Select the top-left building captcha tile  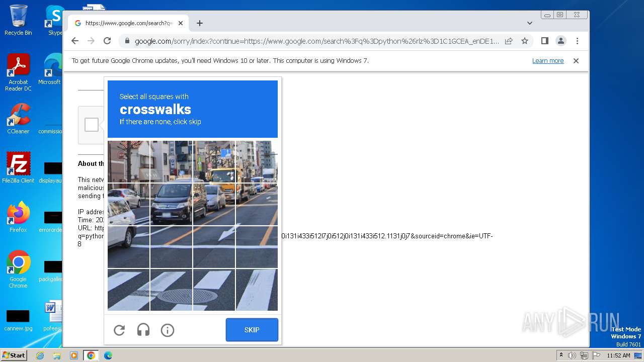[x=128, y=161]
